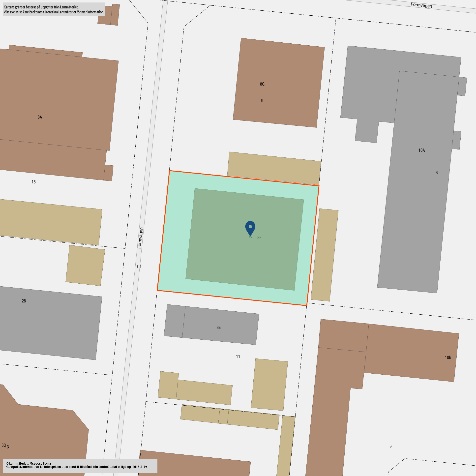Image resolution: width=476 pixels, height=476 pixels.
Task: Click the map boundary disclaimer text box
Action: pyautogui.click(x=54, y=9)
